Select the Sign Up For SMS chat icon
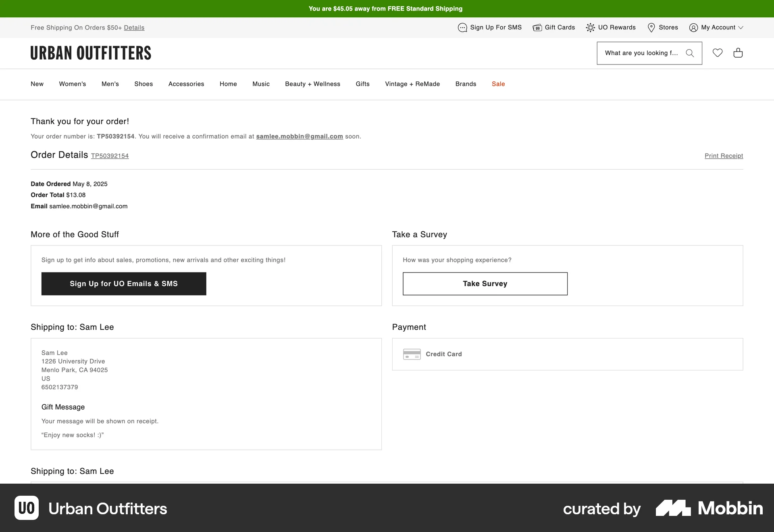774x532 pixels. tap(462, 27)
